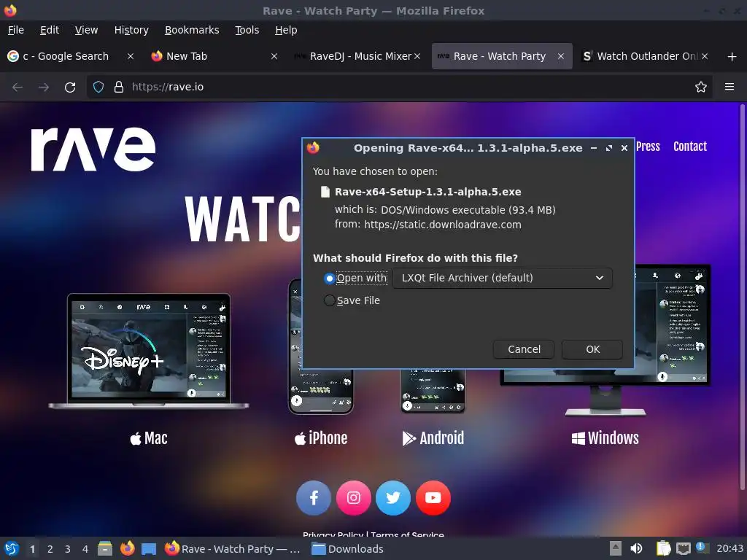Close the RaveDJ Music Mixer tab
The image size is (747, 560).
coord(417,56)
